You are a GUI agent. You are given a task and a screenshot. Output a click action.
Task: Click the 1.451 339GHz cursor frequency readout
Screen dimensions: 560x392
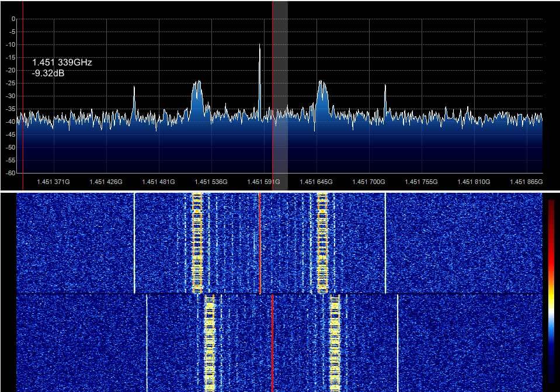(62, 63)
